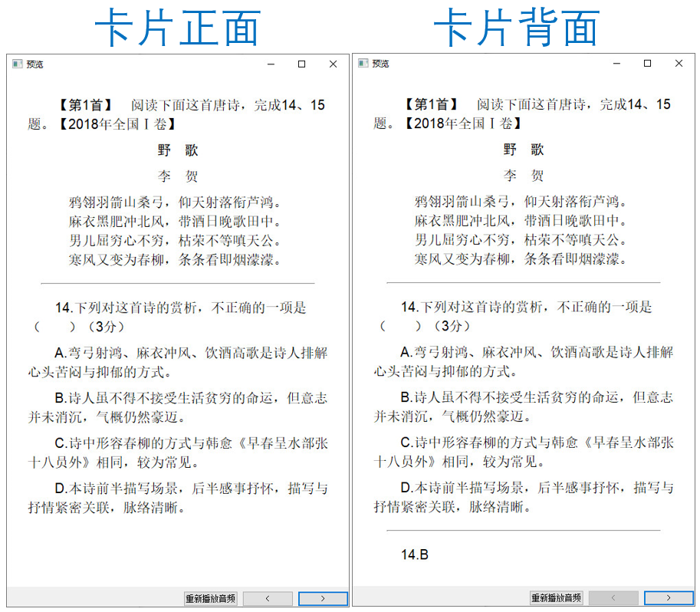Click 【第1首】 heading in front window

click(x=86, y=105)
